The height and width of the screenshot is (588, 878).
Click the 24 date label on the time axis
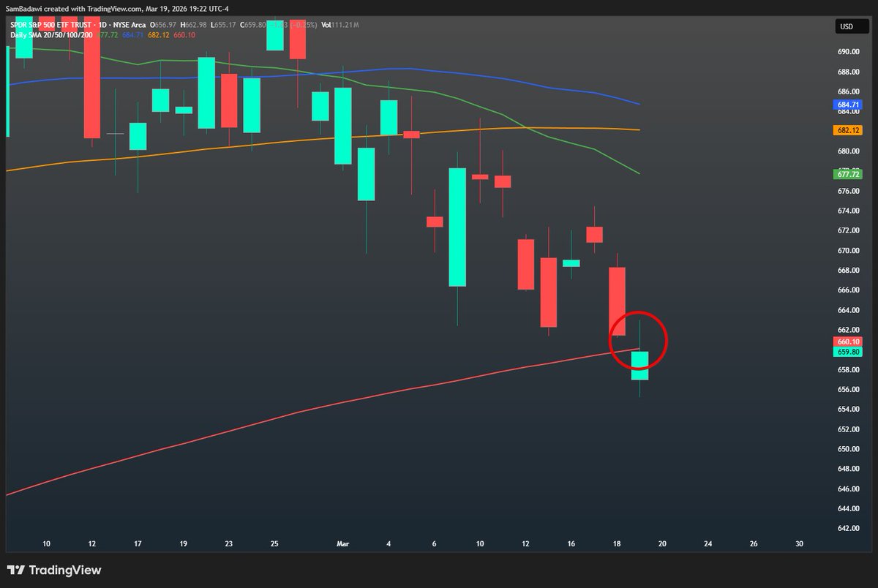pos(708,544)
